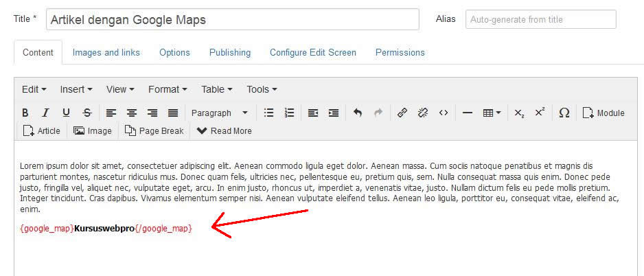Toggle Bold formatting in editor toolbar
This screenshot has height=276, width=644.
pyautogui.click(x=25, y=113)
